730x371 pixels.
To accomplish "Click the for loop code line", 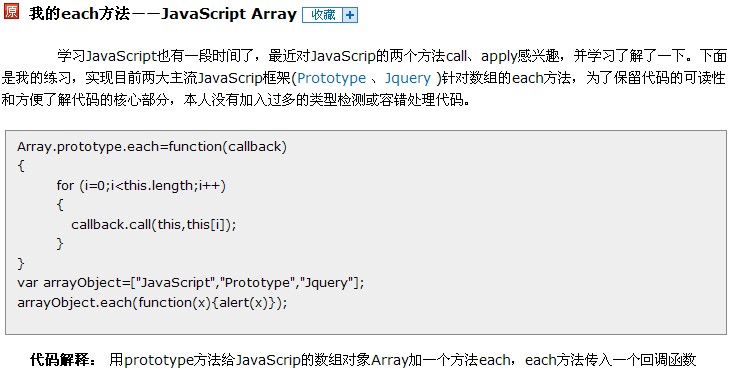I will (x=141, y=186).
